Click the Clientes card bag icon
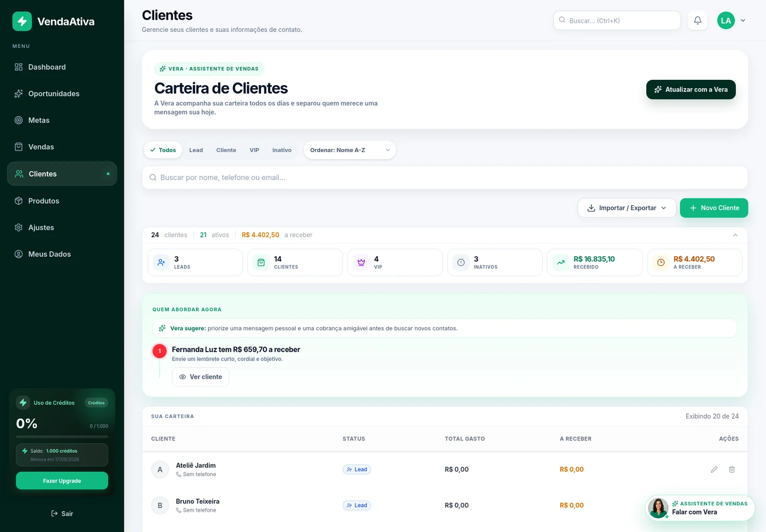This screenshot has height=532, width=766. click(261, 262)
